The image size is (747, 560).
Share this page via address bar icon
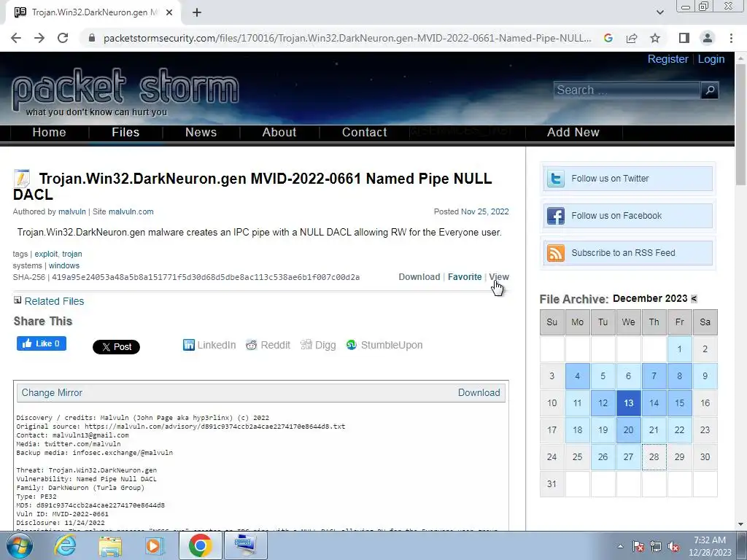[632, 38]
